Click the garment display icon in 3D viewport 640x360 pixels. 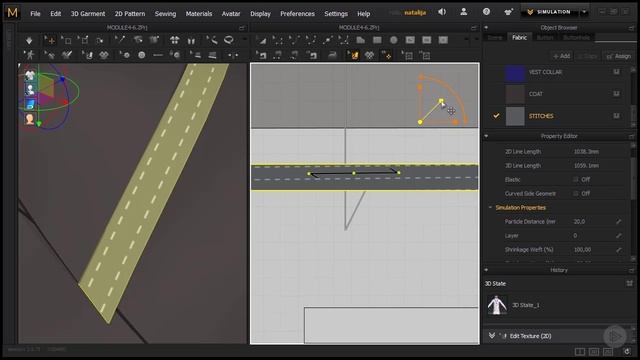(30, 75)
